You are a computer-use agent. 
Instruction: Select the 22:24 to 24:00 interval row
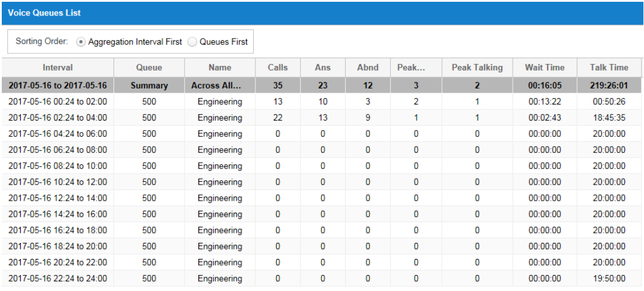click(x=322, y=279)
